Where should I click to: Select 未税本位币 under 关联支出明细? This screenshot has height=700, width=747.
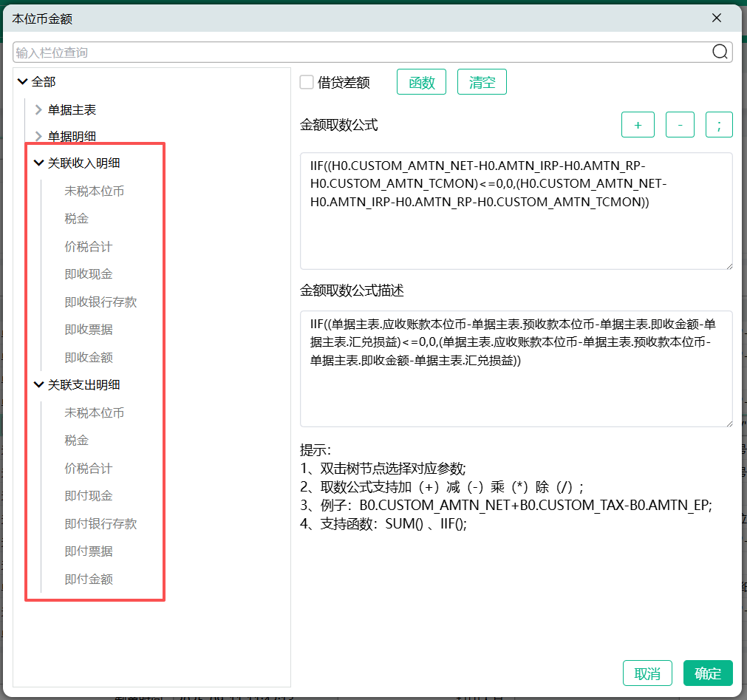click(x=95, y=412)
